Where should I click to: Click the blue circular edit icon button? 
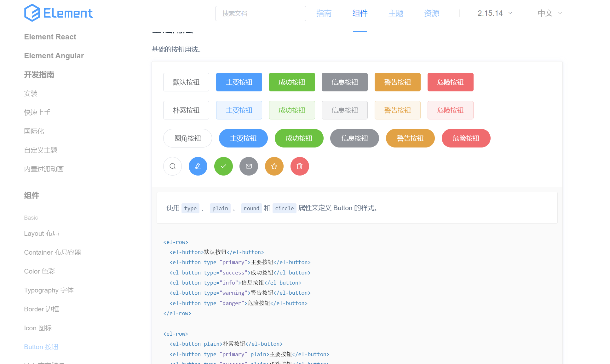(198, 166)
